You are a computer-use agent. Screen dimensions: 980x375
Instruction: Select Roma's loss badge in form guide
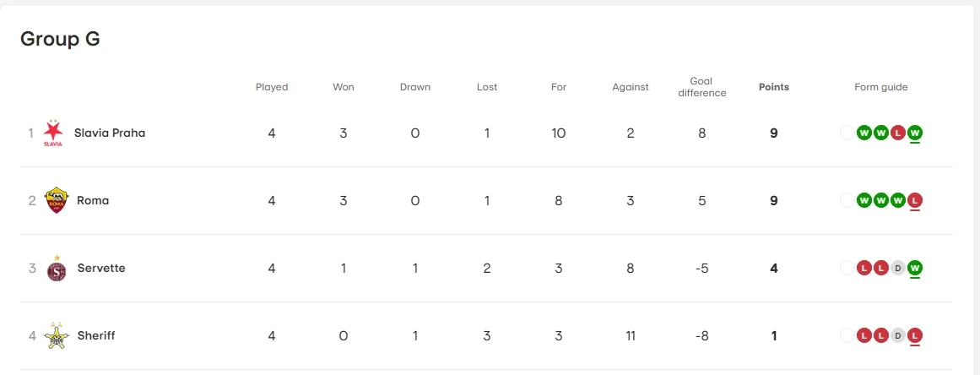pyautogui.click(x=915, y=200)
